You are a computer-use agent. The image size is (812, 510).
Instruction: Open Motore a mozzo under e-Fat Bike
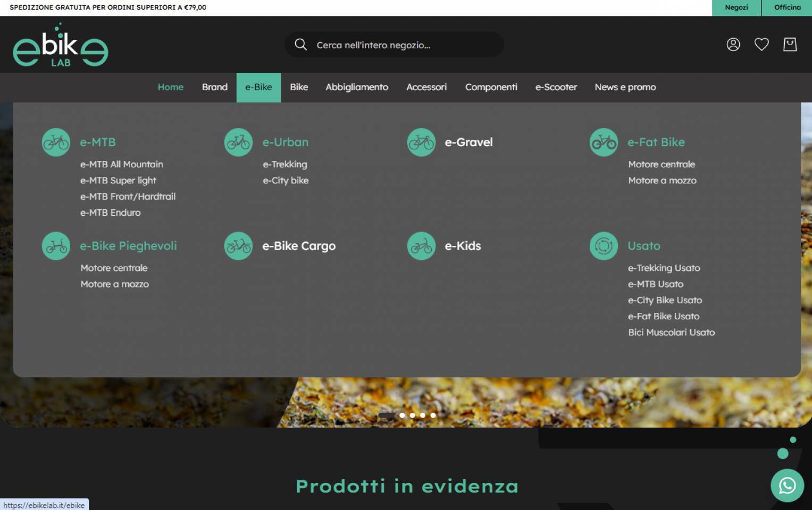pos(662,181)
